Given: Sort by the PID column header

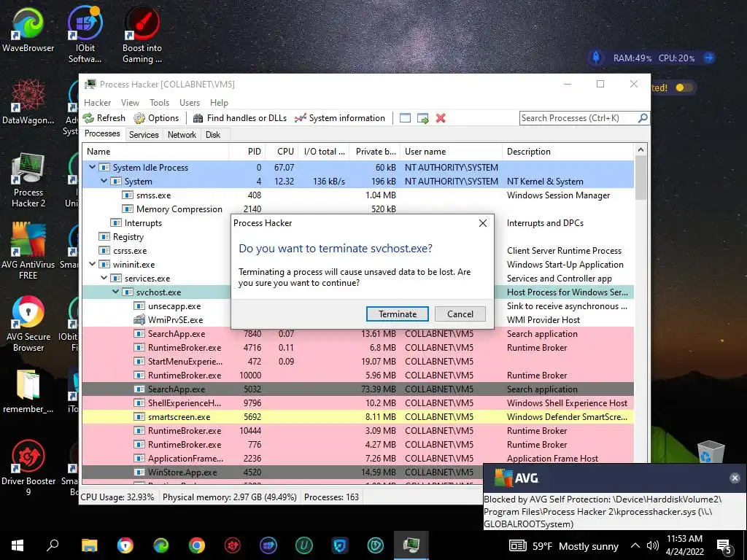Looking at the screenshot, I should click(x=247, y=152).
